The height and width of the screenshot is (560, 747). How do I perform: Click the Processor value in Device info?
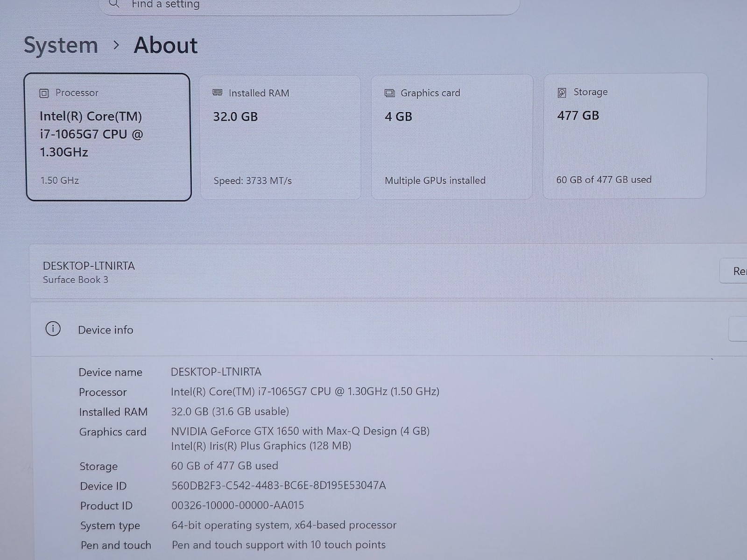tap(305, 392)
